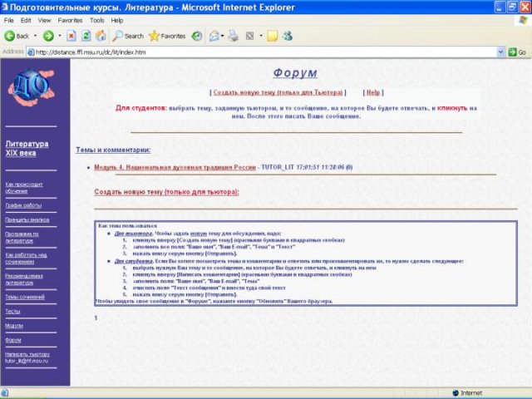Open the Модули sidebar link
This screenshot has height=399, width=532.
[x=14, y=326]
